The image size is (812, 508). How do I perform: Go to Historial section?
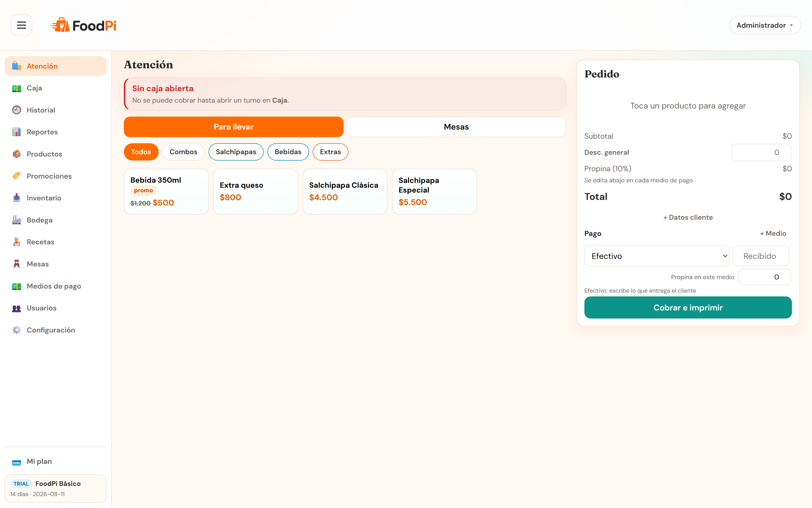coord(41,110)
